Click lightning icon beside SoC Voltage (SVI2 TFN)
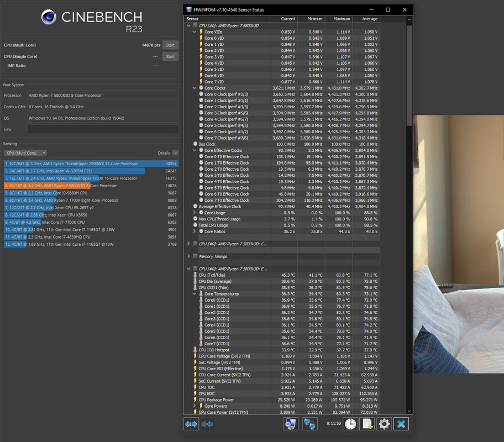The width and height of the screenshot is (504, 442). (195, 362)
